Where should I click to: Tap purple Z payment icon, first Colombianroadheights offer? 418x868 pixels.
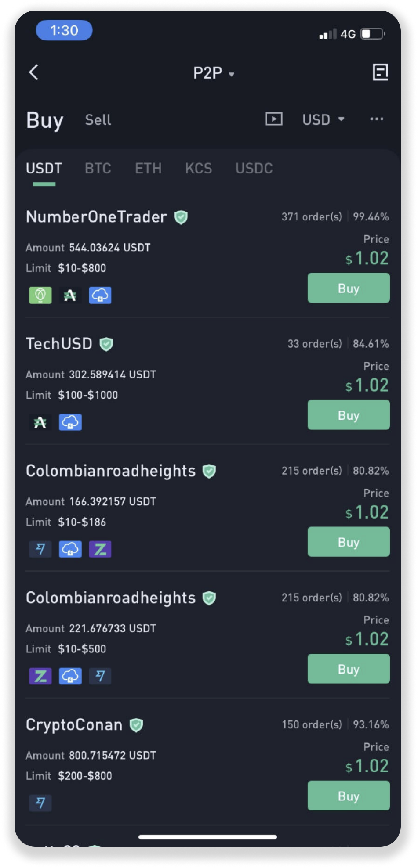(100, 549)
